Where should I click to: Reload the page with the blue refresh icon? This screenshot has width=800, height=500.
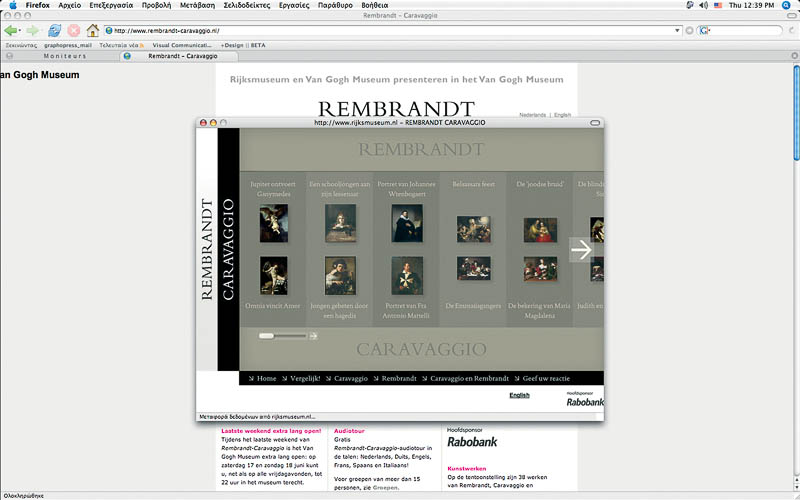pos(54,31)
